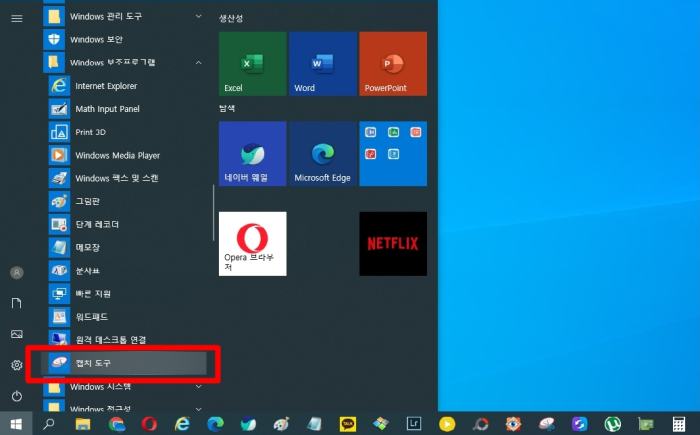Launch Chrome from the taskbar
The height and width of the screenshot is (435, 700).
(117, 424)
